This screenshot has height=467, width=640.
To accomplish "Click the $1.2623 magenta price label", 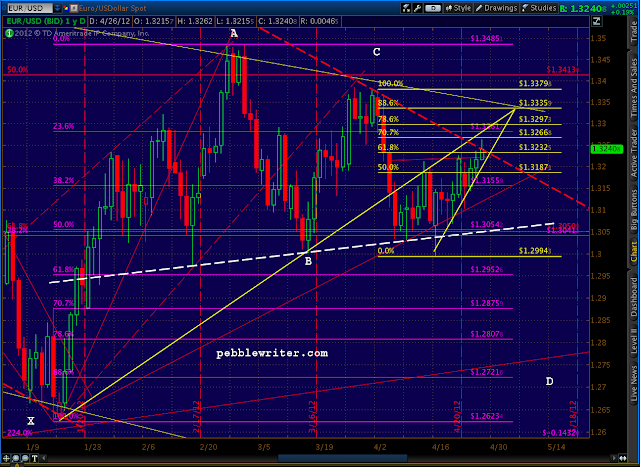I will click(x=487, y=416).
